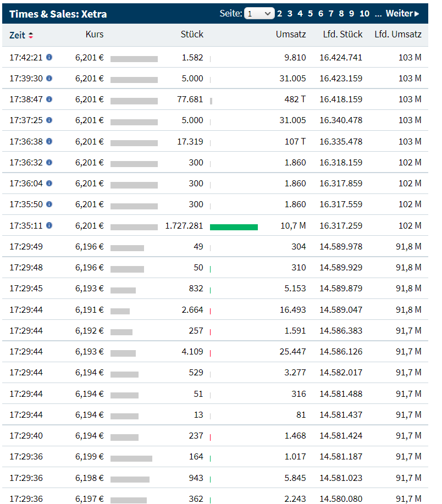Open the Seite page number dropdown
This screenshot has width=442, height=504.
coord(259,13)
